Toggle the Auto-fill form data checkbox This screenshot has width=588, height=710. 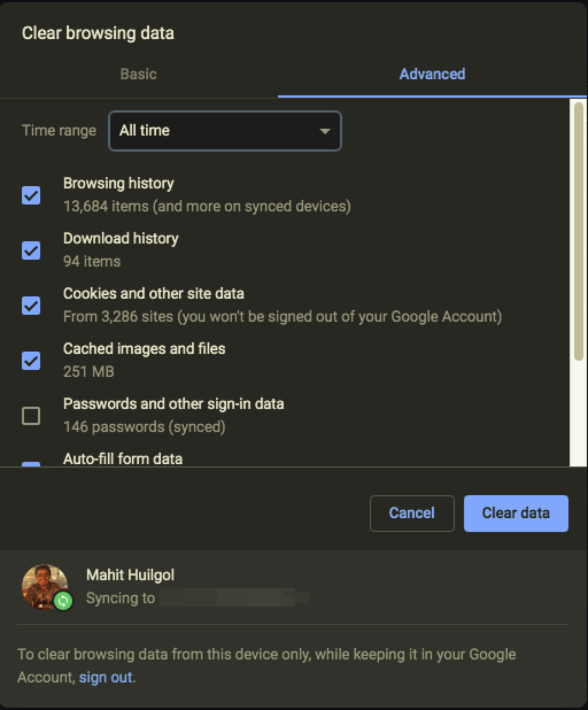coord(31,463)
